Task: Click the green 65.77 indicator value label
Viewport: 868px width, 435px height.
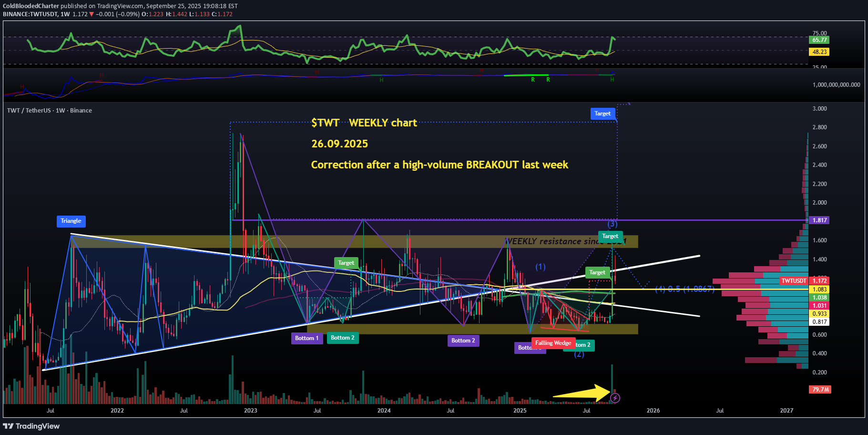Action: pos(819,40)
